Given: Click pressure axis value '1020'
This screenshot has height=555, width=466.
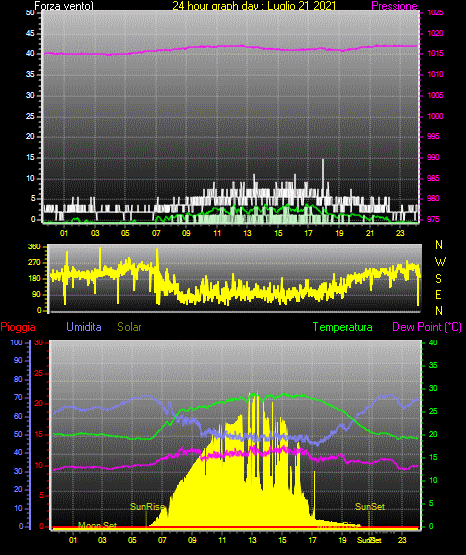Looking at the screenshot, I should coord(435,33).
